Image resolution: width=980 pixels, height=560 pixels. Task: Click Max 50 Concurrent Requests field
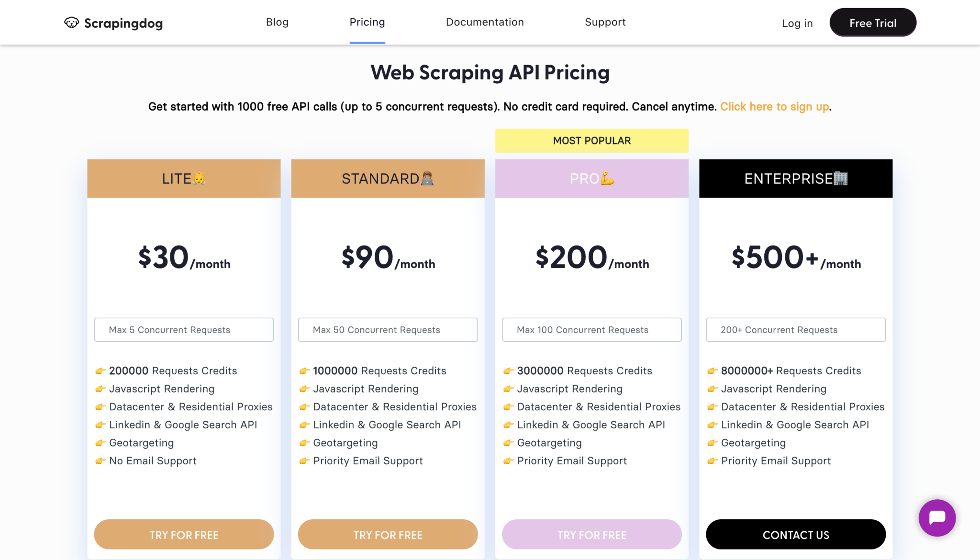point(388,329)
